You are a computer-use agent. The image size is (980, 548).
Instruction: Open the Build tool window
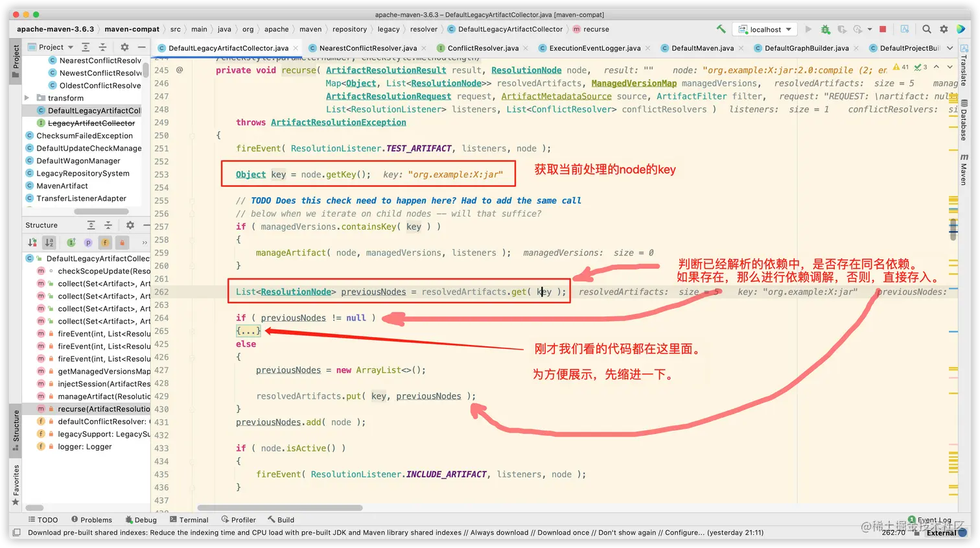click(x=281, y=519)
